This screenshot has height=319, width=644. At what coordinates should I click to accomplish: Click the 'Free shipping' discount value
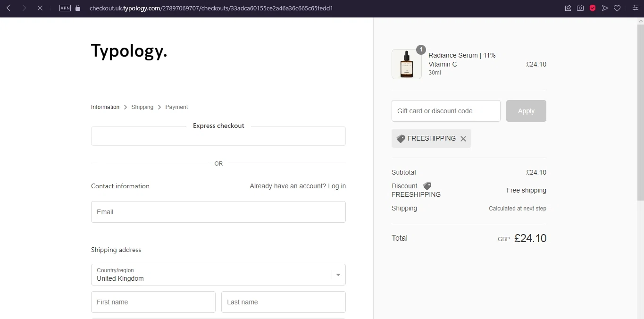(x=526, y=190)
